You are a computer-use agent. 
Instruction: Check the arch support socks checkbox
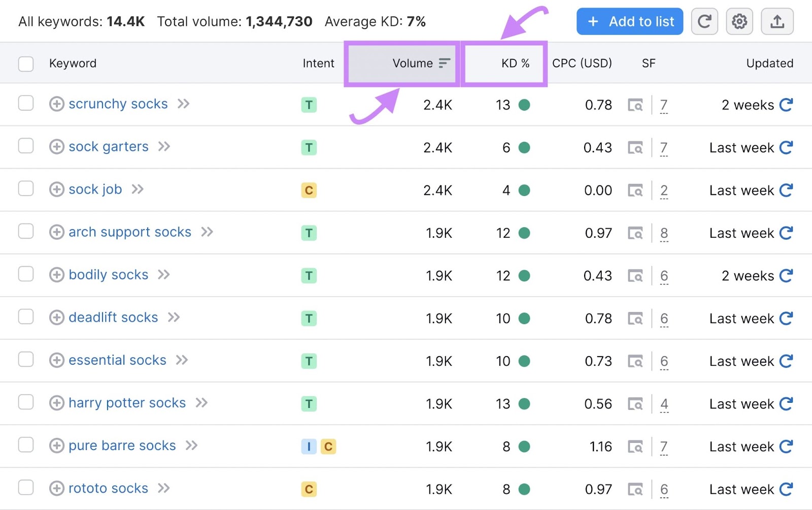click(x=26, y=231)
